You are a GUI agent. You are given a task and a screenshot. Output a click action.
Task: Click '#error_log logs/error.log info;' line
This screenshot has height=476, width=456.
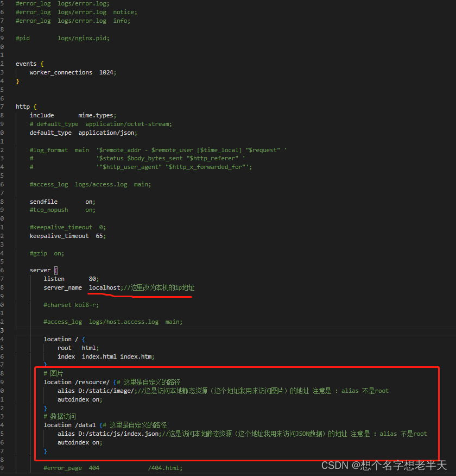73,21
